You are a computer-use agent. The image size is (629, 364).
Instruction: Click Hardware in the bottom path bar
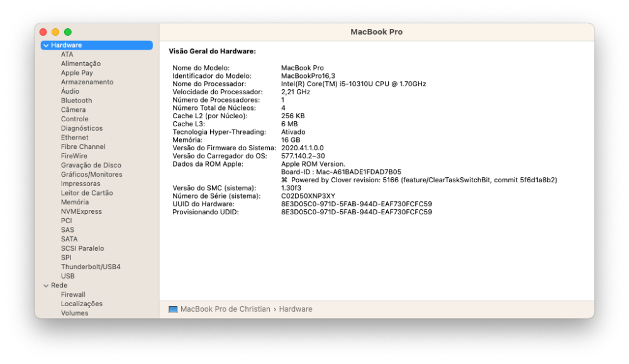[296, 309]
